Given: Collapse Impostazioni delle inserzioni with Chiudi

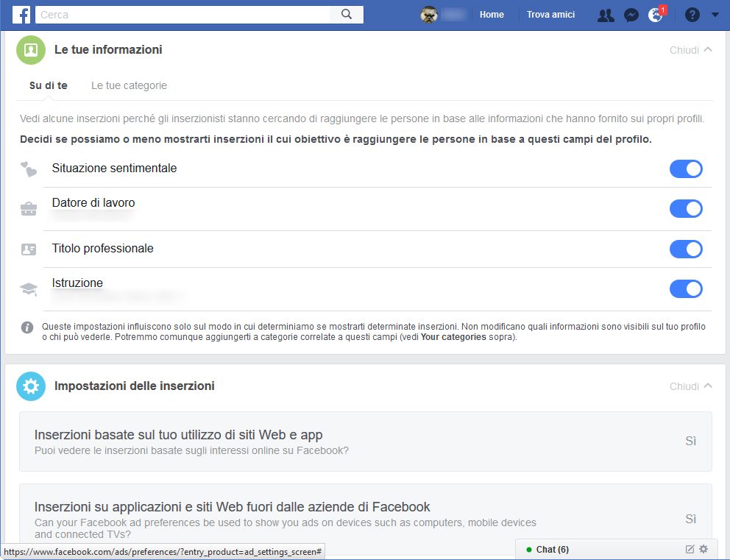Looking at the screenshot, I should 690,386.
